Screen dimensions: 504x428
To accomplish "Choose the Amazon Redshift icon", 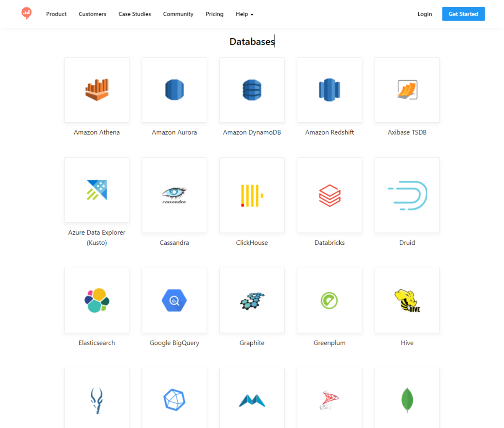I will 330,90.
